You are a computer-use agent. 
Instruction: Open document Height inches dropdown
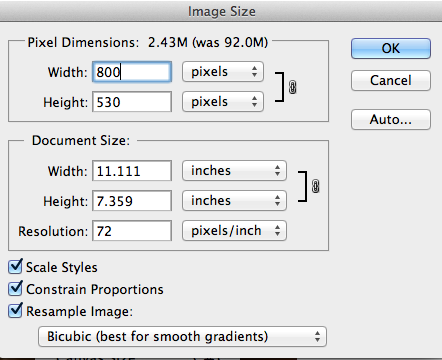tap(234, 201)
